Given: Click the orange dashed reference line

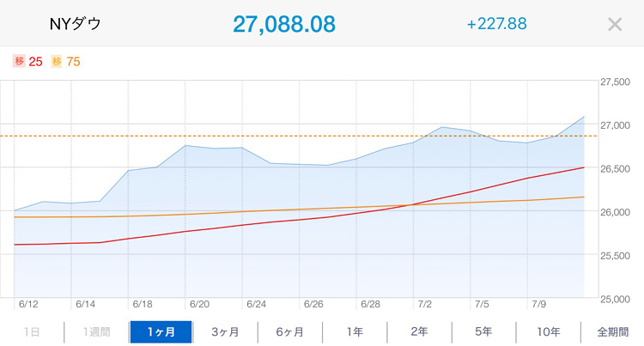Looking at the screenshot, I should pyautogui.click(x=299, y=136).
